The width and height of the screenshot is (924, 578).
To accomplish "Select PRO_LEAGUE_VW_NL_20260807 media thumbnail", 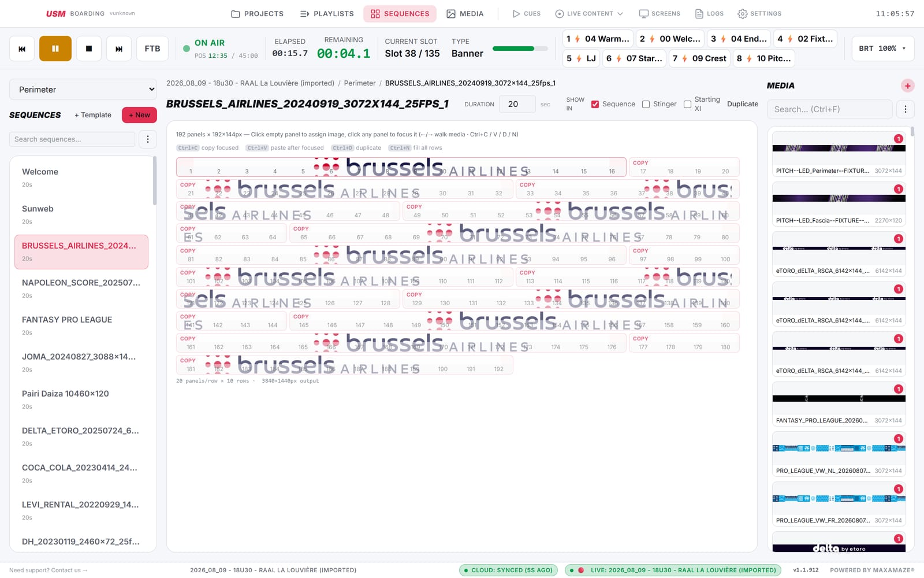I will (x=839, y=454).
